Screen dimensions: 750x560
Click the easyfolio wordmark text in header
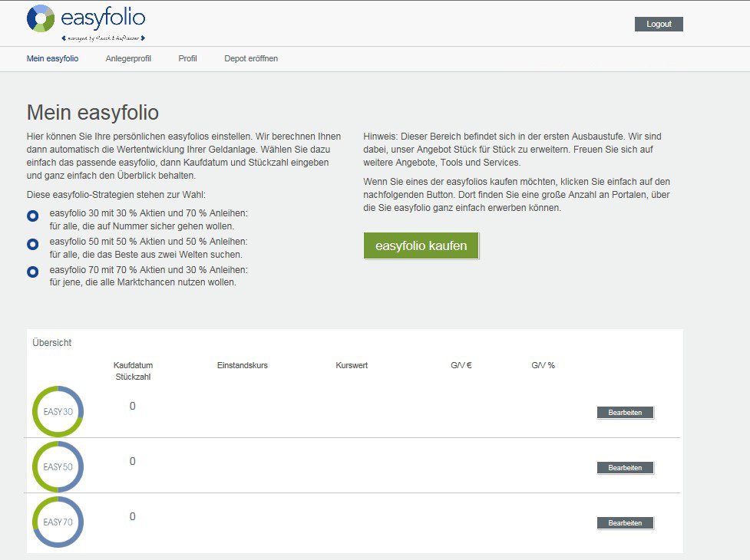tap(103, 18)
